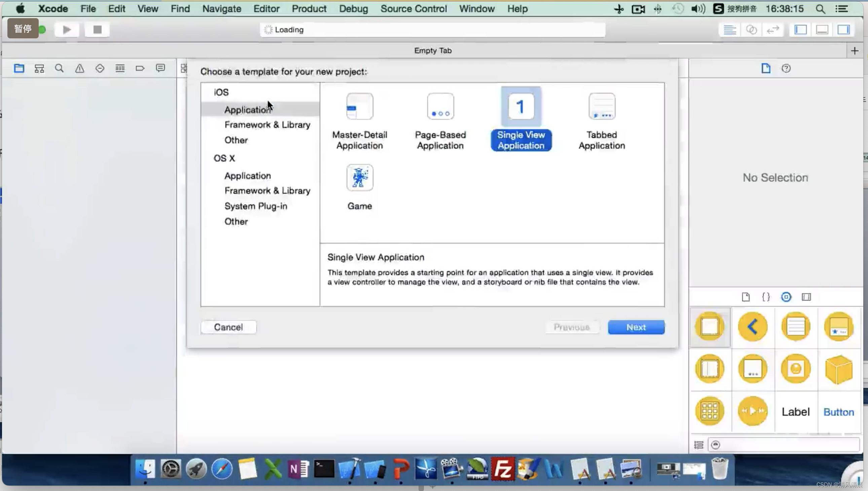Open the Source Control menu
868x491 pixels.
[413, 9]
